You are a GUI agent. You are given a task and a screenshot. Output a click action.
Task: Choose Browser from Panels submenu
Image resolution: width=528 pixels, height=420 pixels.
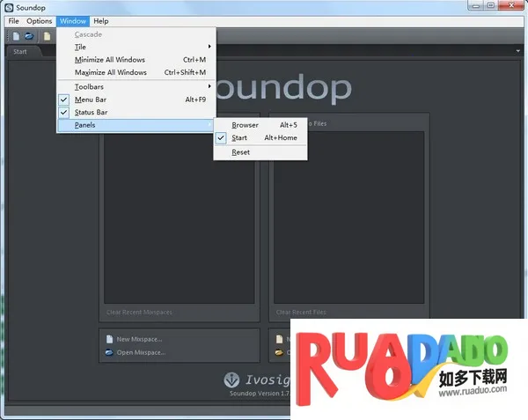245,125
